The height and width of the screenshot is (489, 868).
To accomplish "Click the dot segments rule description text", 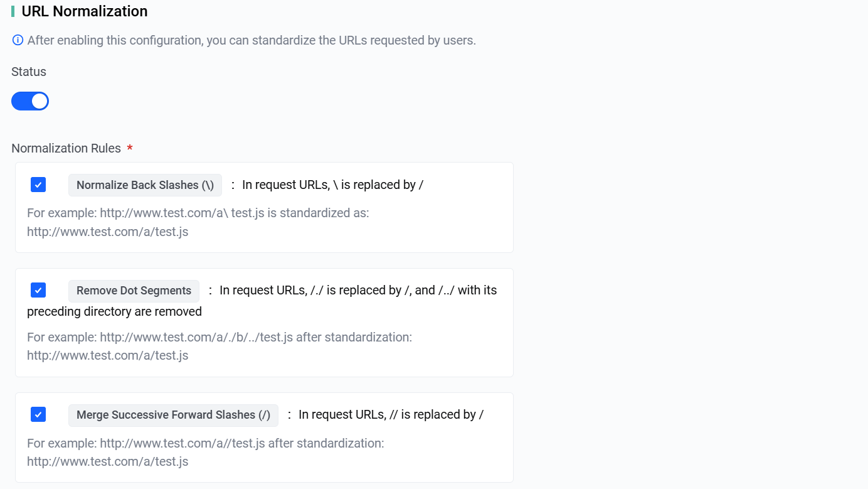I will click(262, 301).
